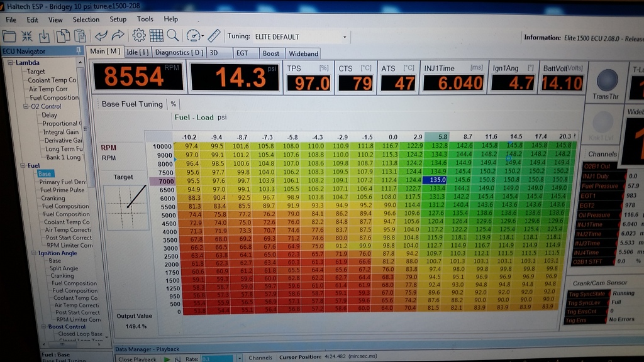Select Air Temp Corr under Lambda
Viewport: 644px width, 362px height.
coord(48,89)
